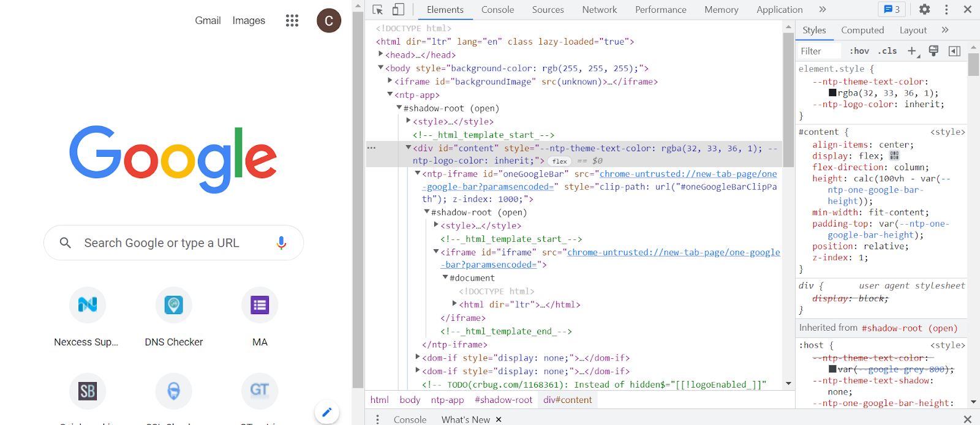Viewport: 980px width, 425px height.
Task: Collapse the #document node
Action: pos(445,277)
